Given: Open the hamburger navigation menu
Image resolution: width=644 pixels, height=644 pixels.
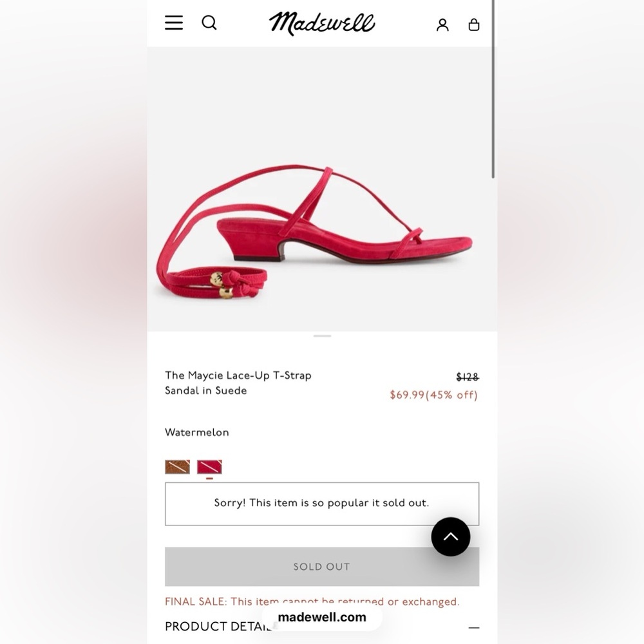Looking at the screenshot, I should pyautogui.click(x=174, y=23).
